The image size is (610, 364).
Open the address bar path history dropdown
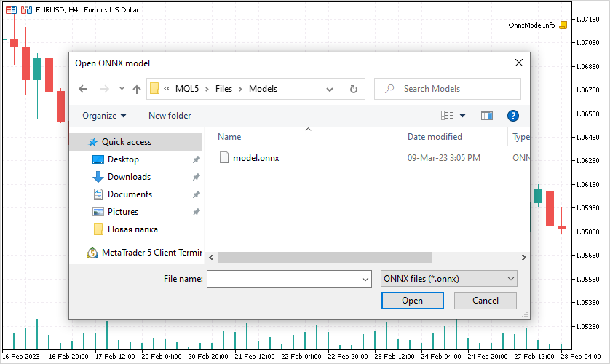330,89
